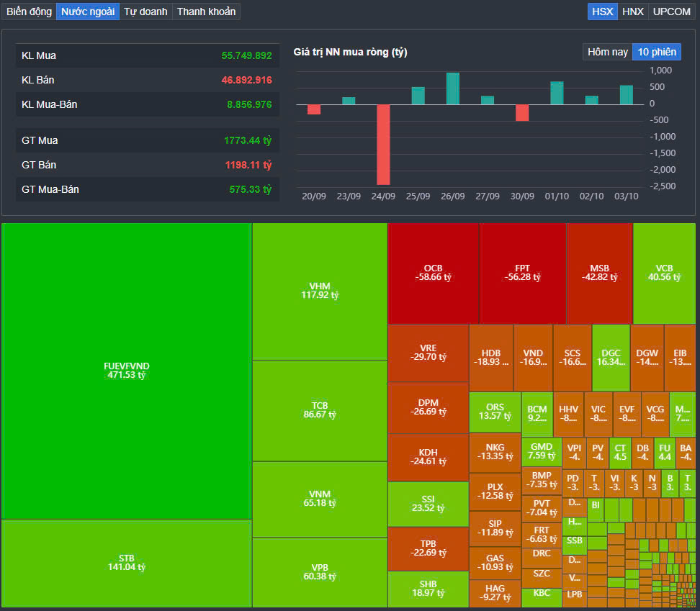Select the green DGC tile
The width and height of the screenshot is (700, 611).
[611, 358]
